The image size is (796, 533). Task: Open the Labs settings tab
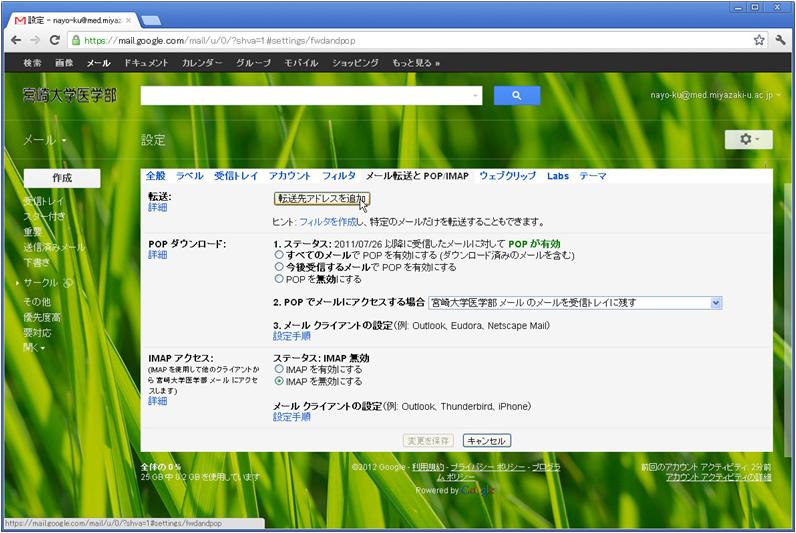(557, 176)
